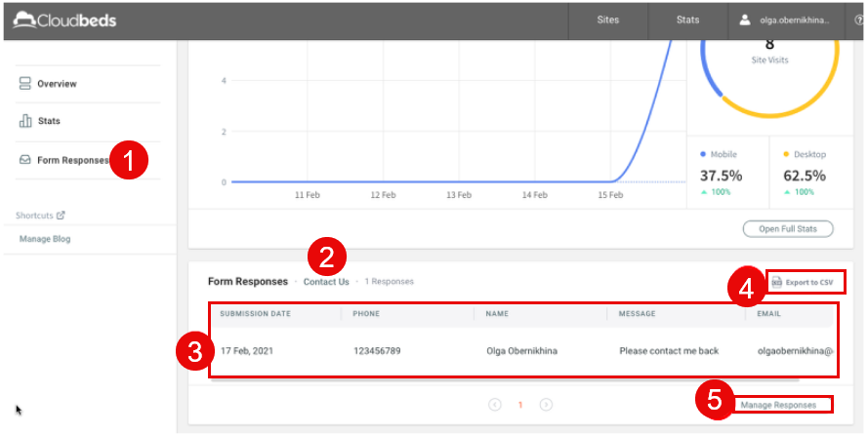Click the Overview sidebar icon
The image size is (868, 435).
[x=25, y=84]
